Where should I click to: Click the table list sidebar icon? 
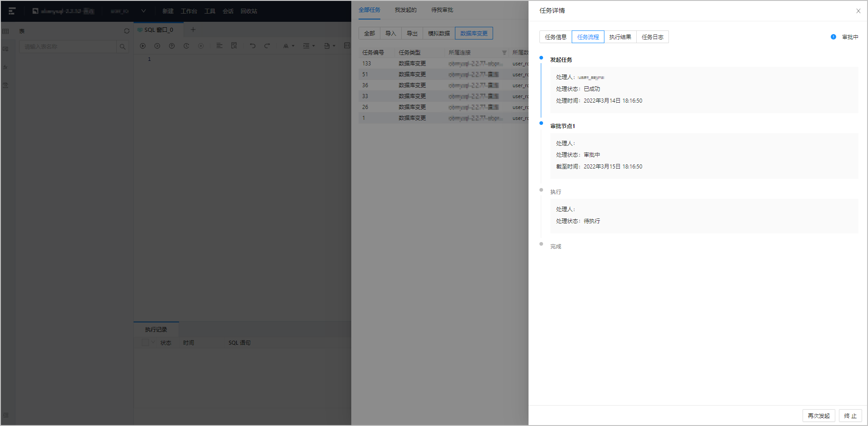[x=6, y=31]
